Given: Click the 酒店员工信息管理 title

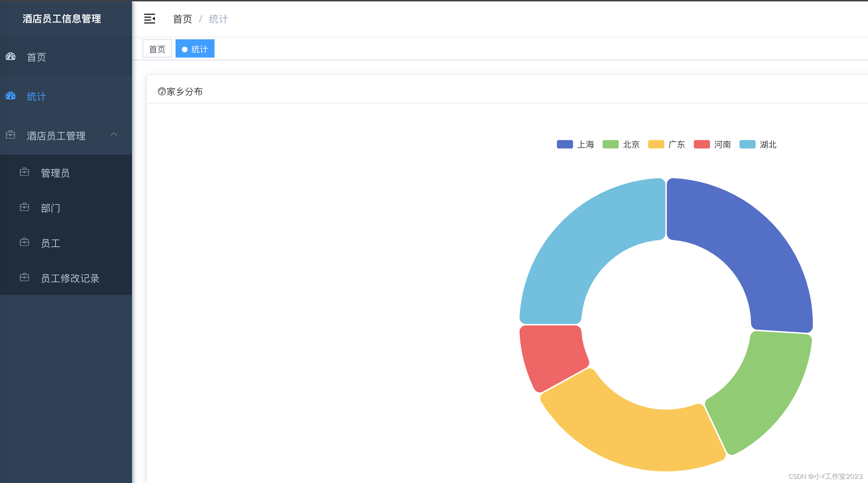Looking at the screenshot, I should (62, 19).
